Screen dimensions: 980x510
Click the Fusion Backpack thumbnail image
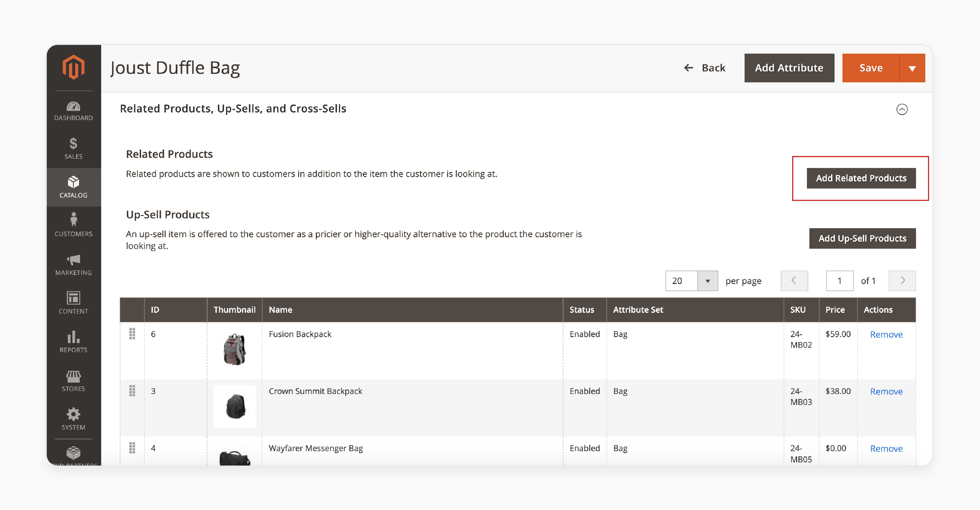235,349
